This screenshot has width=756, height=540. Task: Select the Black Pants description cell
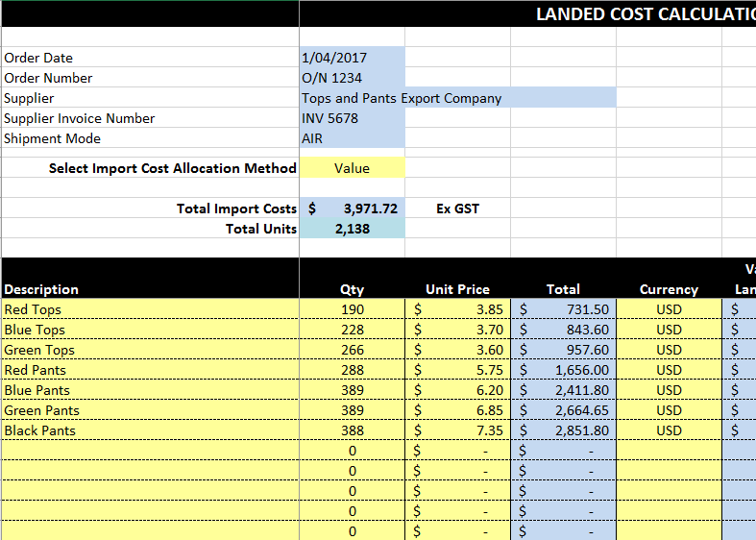pyautogui.click(x=150, y=430)
